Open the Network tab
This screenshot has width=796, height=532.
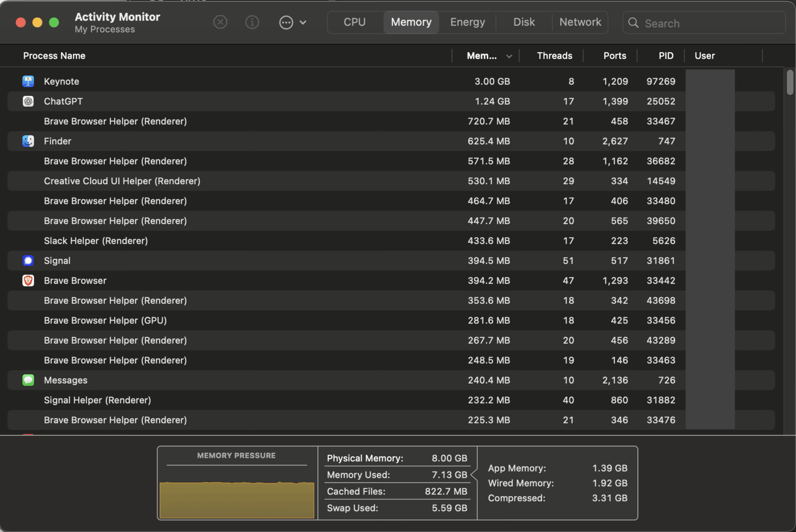(x=580, y=22)
